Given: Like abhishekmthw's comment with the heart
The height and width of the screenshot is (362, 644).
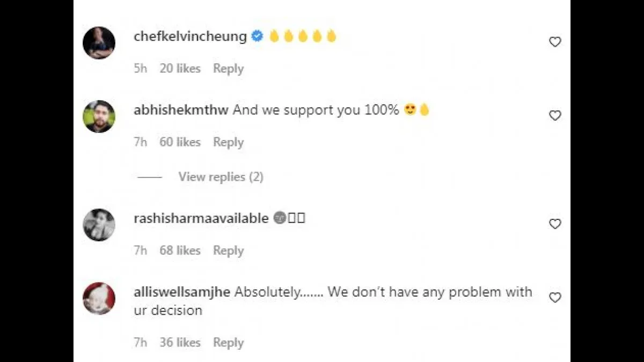Looking at the screenshot, I should click(555, 115).
